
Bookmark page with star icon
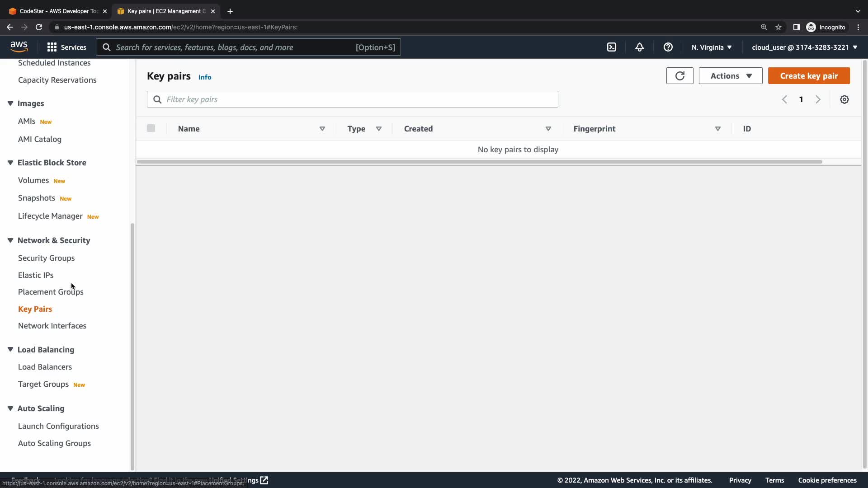pos(778,27)
